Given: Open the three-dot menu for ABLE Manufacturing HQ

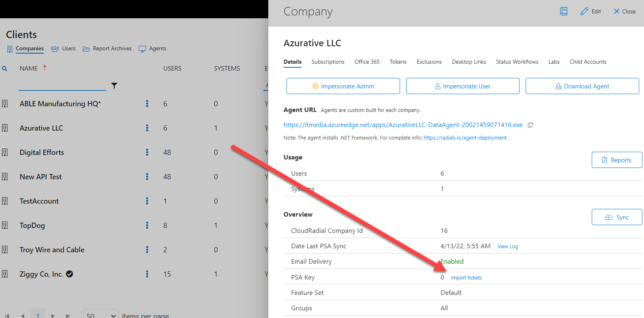Looking at the screenshot, I should click(147, 104).
